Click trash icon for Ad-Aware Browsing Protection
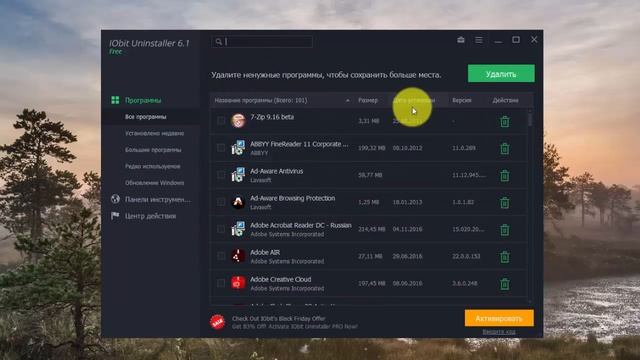640x360 pixels. [504, 202]
